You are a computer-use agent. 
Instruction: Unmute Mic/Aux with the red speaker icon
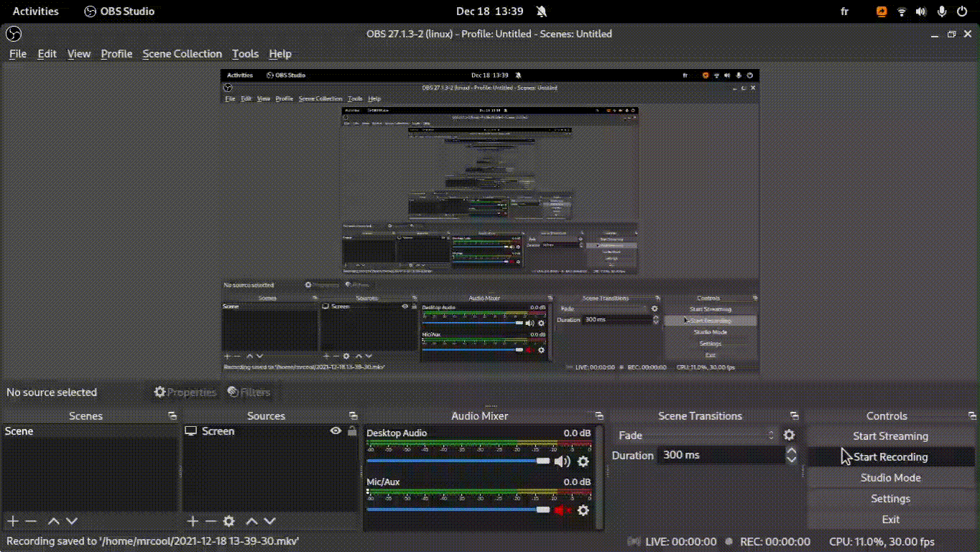563,510
